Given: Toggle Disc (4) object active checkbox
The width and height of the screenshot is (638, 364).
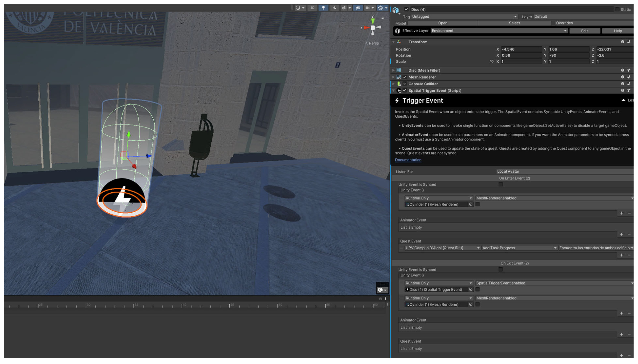Looking at the screenshot, I should click(x=406, y=10).
